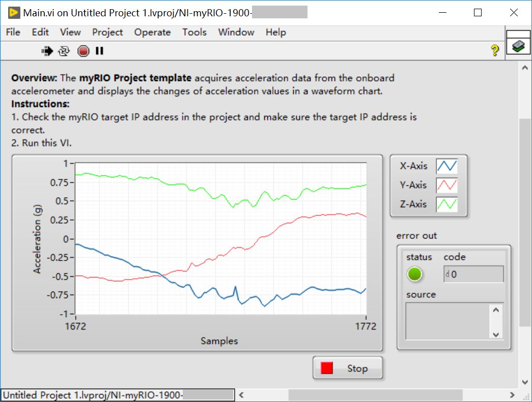
Task: Open the Tools menu
Action: click(194, 32)
